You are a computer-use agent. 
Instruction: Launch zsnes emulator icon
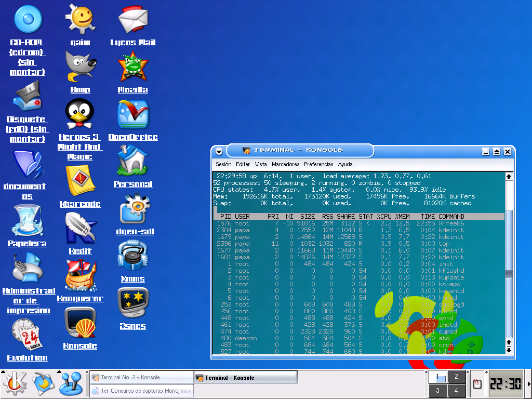point(132,303)
